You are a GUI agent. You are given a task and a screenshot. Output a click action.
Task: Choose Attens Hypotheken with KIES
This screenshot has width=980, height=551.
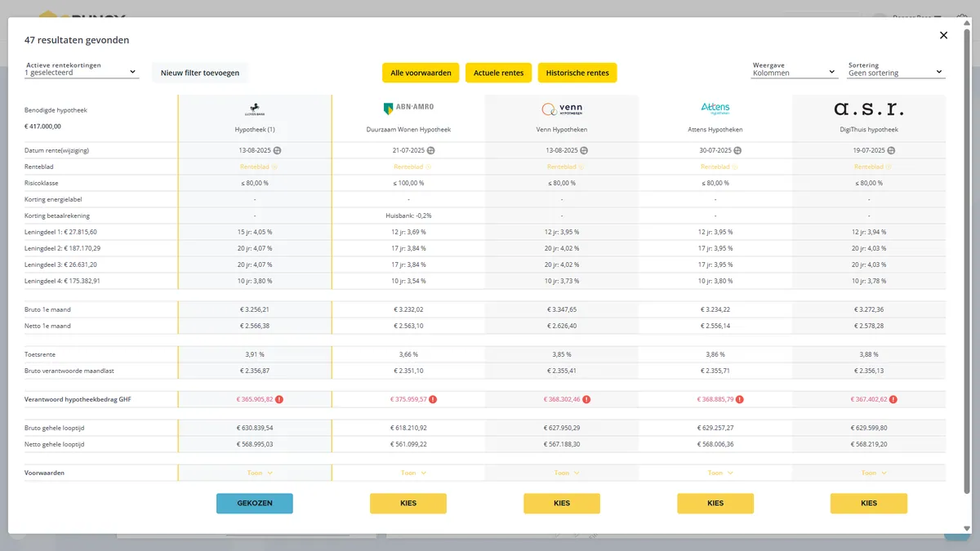point(715,503)
